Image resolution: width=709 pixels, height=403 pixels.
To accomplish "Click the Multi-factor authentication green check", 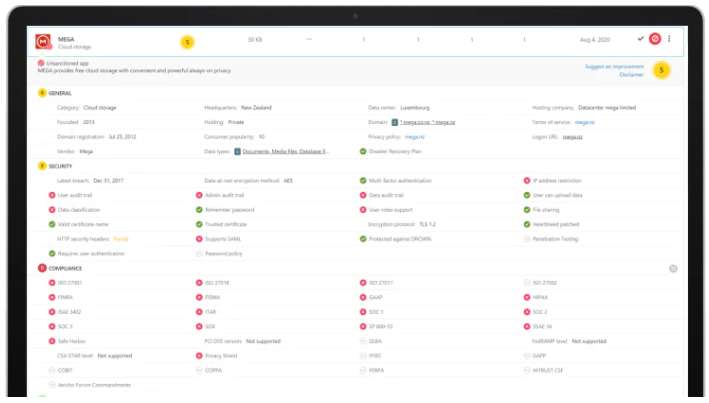I will tap(363, 180).
